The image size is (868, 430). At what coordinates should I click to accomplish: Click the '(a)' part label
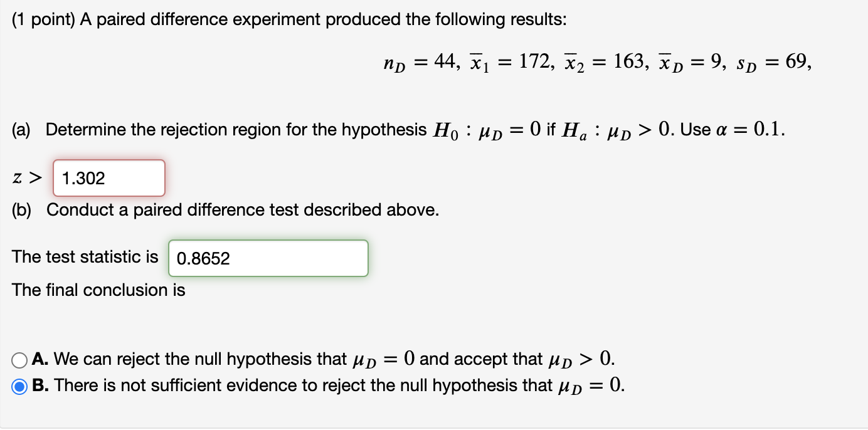tap(24, 130)
